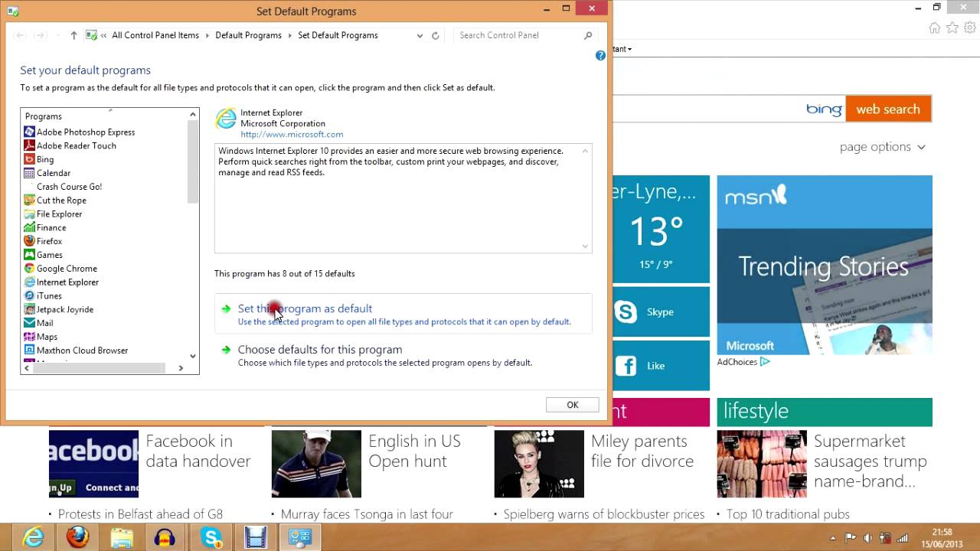Image resolution: width=980 pixels, height=551 pixels.
Task: Click description box scroll down arrow
Action: (x=586, y=246)
